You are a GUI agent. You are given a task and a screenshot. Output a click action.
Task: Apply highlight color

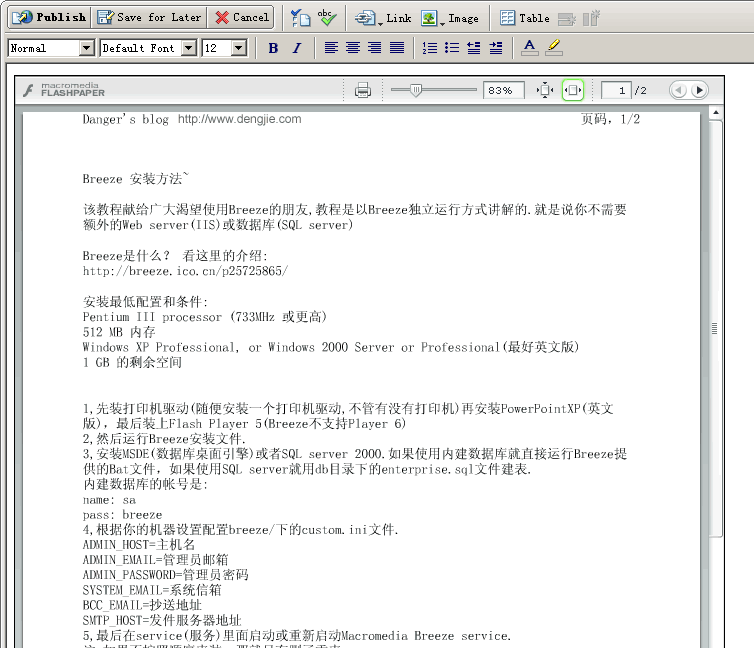pos(554,48)
